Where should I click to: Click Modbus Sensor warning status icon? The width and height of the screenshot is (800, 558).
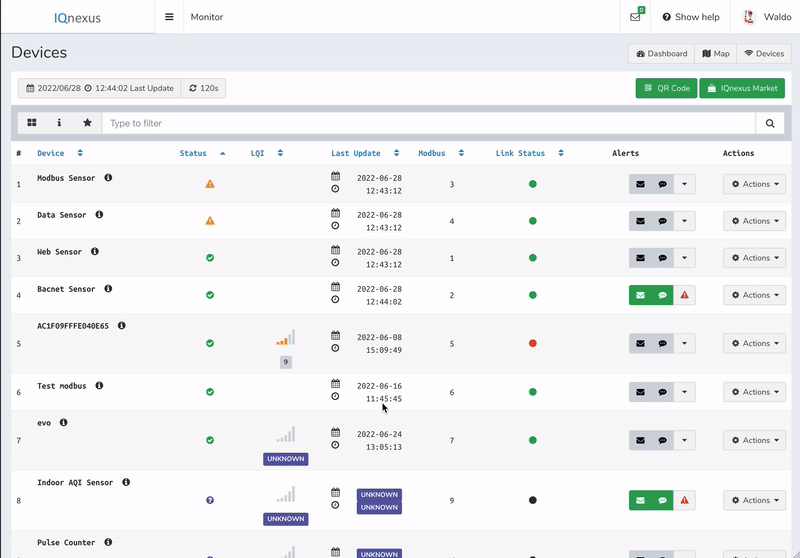210,184
